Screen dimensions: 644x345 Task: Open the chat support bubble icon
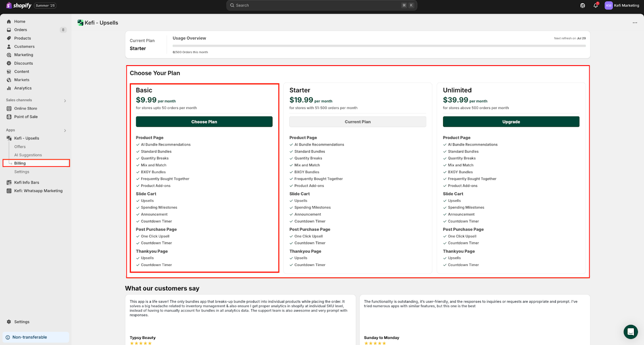point(630,332)
